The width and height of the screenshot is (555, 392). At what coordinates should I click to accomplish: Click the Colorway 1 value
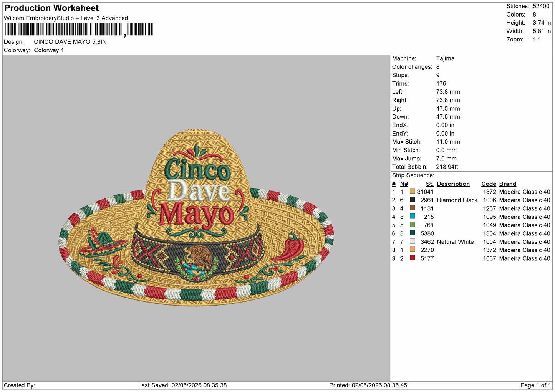49,50
